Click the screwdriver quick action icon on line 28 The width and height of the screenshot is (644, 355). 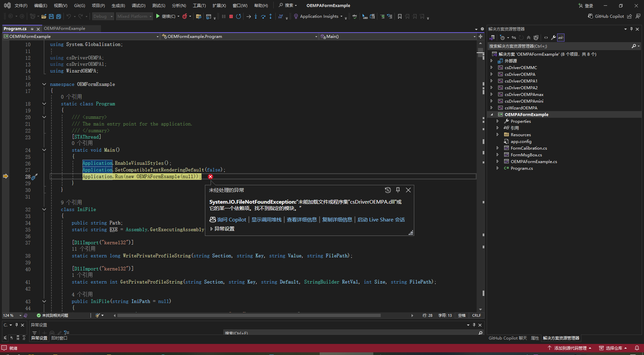[x=34, y=176]
